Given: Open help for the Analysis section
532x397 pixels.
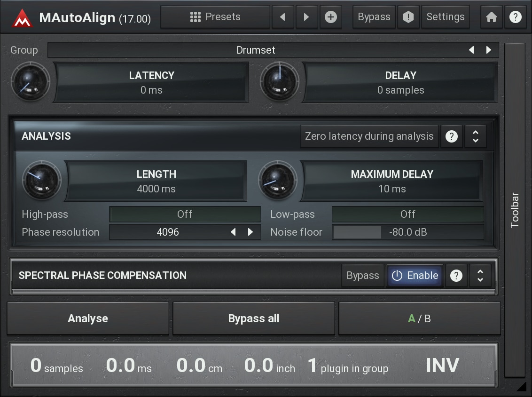Looking at the screenshot, I should pyautogui.click(x=451, y=136).
